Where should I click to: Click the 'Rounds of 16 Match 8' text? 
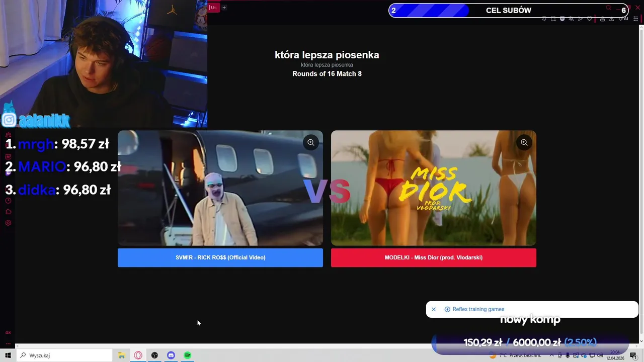(x=327, y=74)
